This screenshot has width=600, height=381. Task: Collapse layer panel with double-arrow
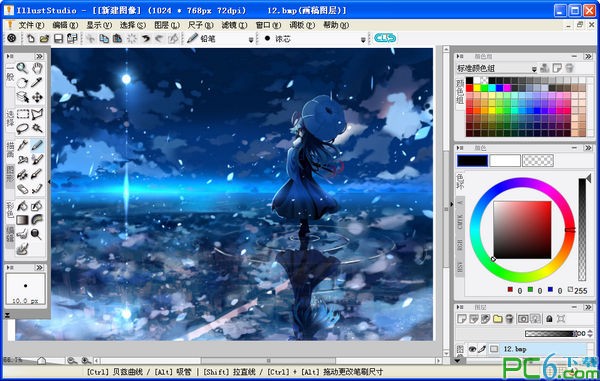[588, 307]
